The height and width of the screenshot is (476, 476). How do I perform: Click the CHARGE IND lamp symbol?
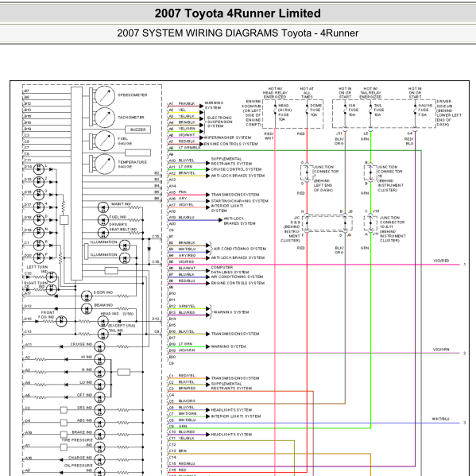(x=99, y=460)
